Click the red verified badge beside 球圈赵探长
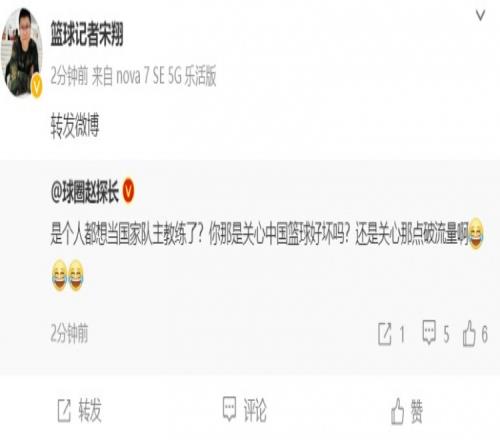Image resolution: width=500 pixels, height=440 pixels. pos(129,191)
